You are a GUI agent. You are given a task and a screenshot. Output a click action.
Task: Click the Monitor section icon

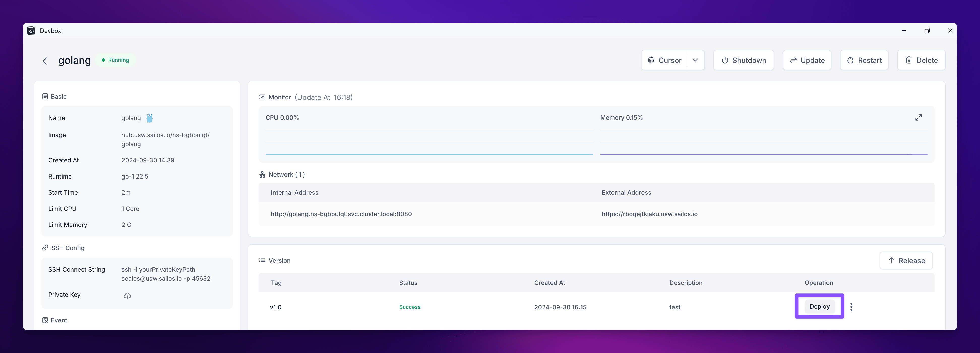[x=262, y=97]
